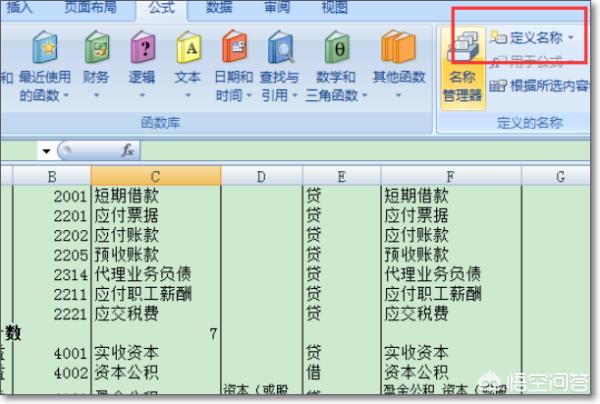Expand the 逻辑 dropdown arrow

tap(142, 95)
